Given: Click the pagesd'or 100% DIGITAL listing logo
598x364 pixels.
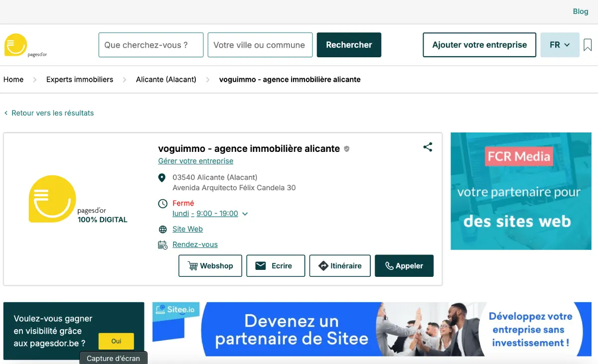Looking at the screenshot, I should pos(78,199).
